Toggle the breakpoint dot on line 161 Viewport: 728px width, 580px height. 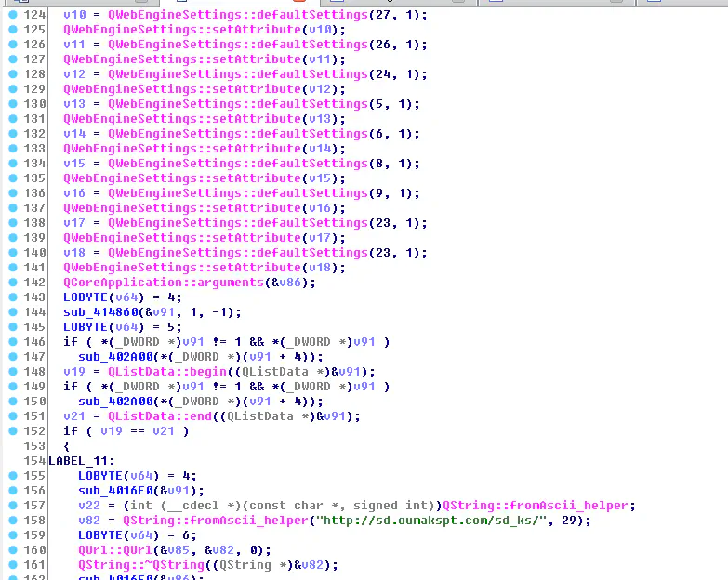point(12,565)
